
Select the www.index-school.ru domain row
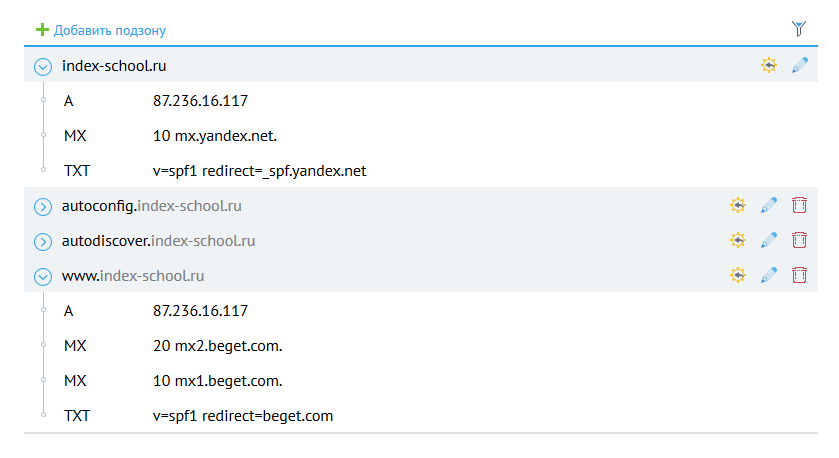[133, 275]
